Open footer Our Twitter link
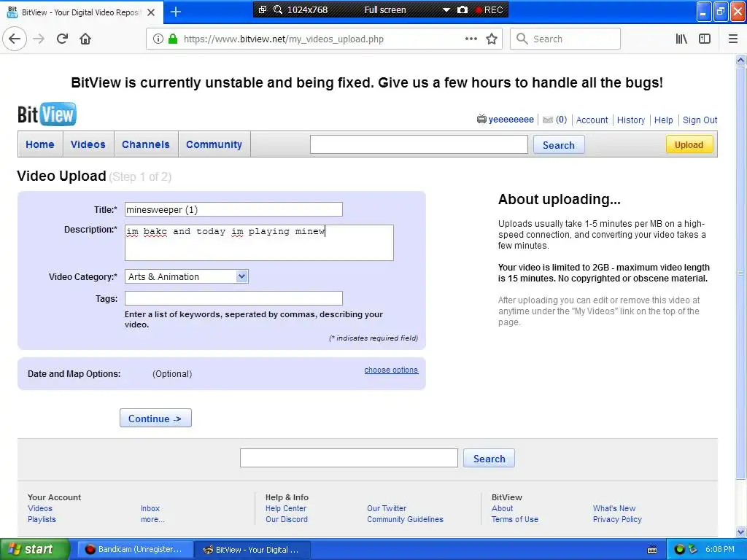 (x=387, y=508)
